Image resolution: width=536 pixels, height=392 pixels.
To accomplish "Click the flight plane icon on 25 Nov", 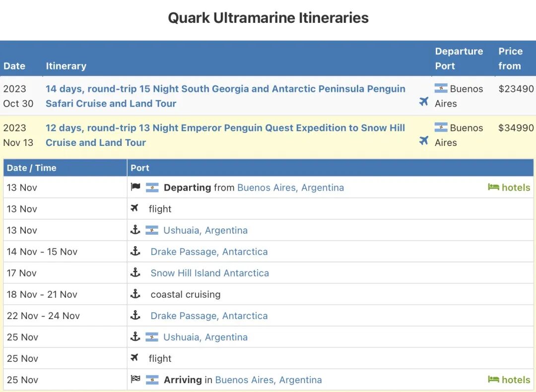I will [x=134, y=357].
